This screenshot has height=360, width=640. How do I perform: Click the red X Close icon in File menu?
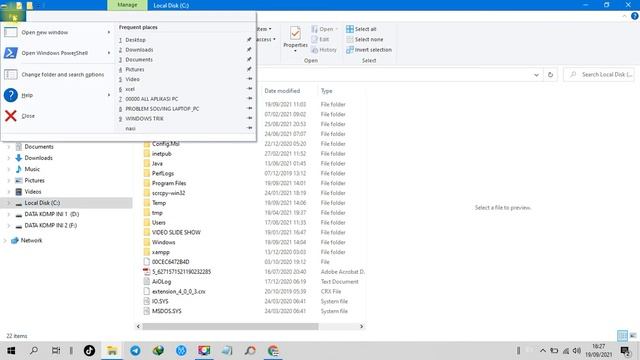(11, 116)
